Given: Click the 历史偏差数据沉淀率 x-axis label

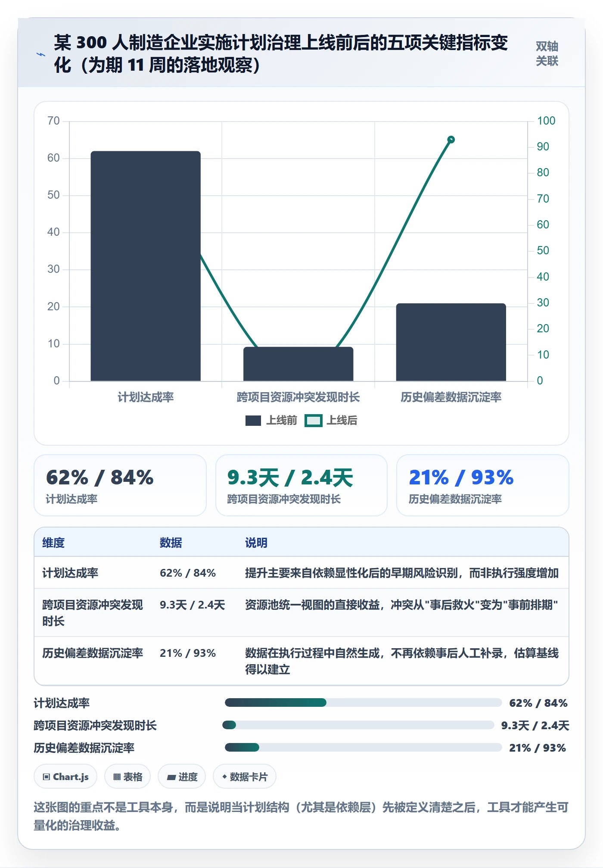Looking at the screenshot, I should coord(451,397).
